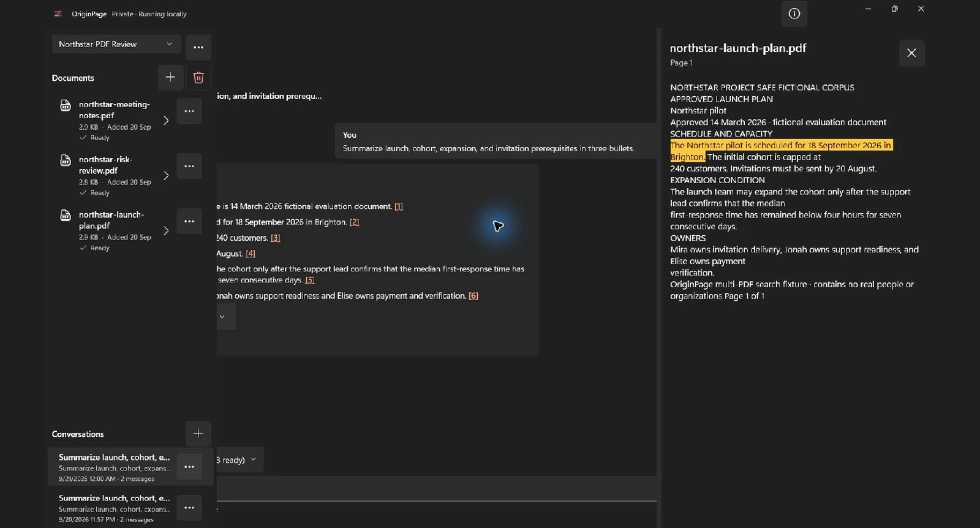The image size is (980, 528).
Task: Open citation [6] after payment and verification
Action: pos(473,296)
